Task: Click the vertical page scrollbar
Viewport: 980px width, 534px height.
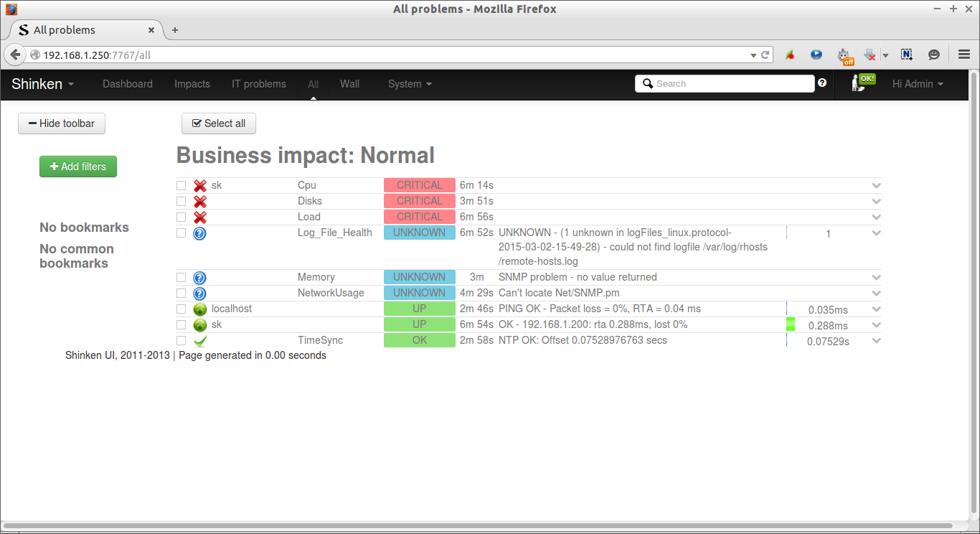Action: click(x=974, y=294)
